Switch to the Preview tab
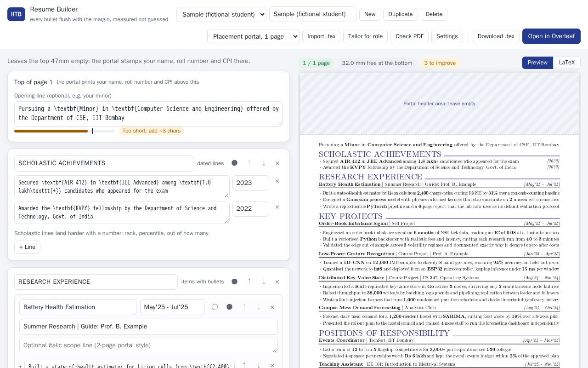 tap(537, 63)
